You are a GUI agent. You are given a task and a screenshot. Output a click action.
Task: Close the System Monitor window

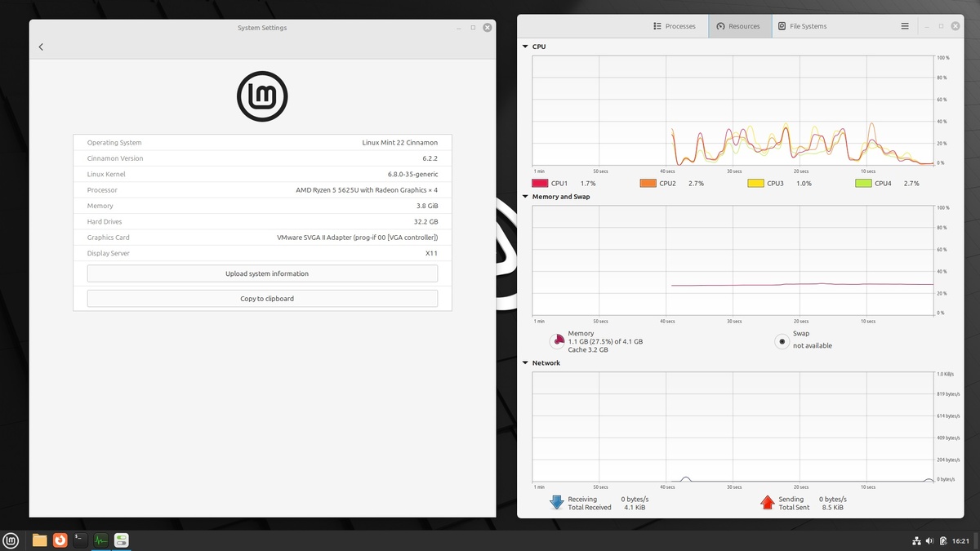(955, 26)
